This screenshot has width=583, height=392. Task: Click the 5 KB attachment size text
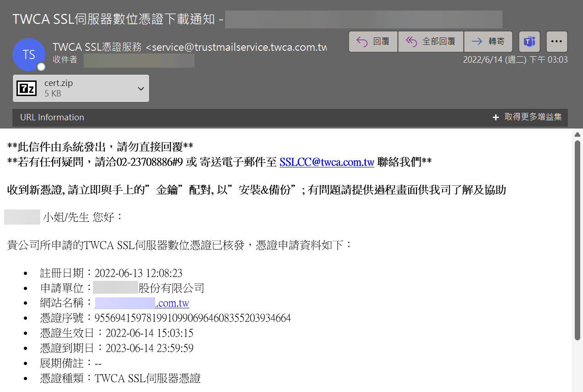pos(53,94)
